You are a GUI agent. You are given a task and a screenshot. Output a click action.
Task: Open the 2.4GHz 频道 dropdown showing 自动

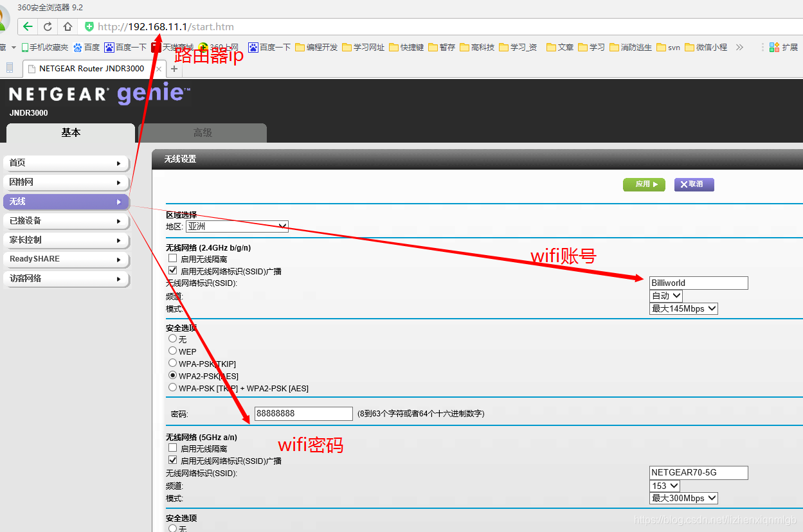pyautogui.click(x=666, y=296)
